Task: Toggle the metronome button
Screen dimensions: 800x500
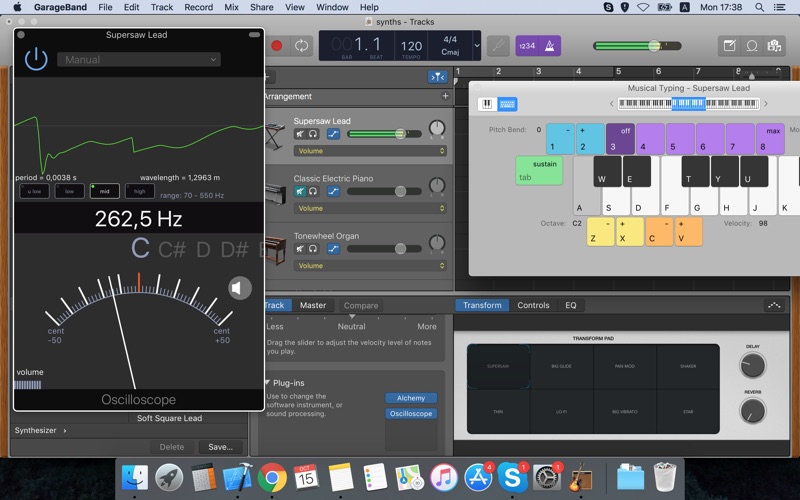Action: (549, 46)
